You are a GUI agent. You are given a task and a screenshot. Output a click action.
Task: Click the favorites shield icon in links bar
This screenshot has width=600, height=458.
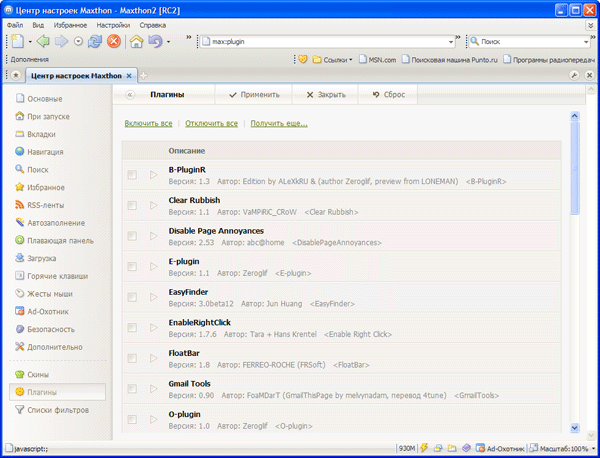303,60
